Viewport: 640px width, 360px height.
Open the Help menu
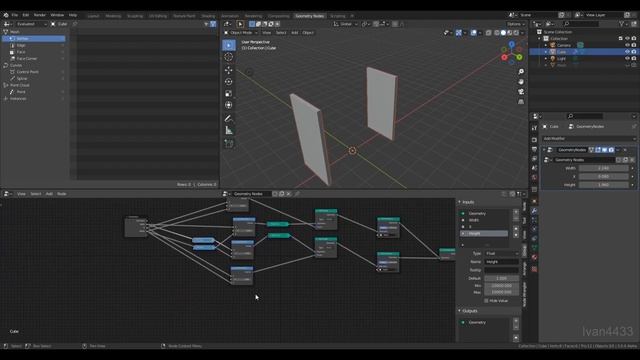(x=73, y=15)
